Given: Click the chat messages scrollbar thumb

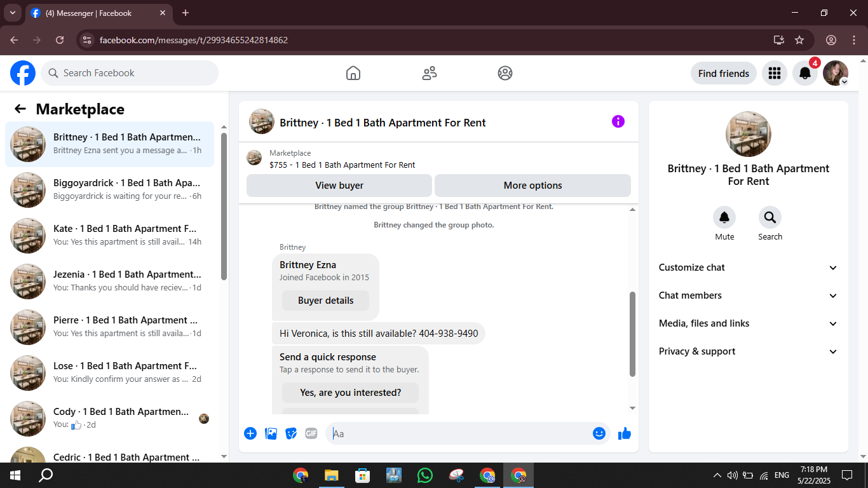Looking at the screenshot, I should [632, 334].
